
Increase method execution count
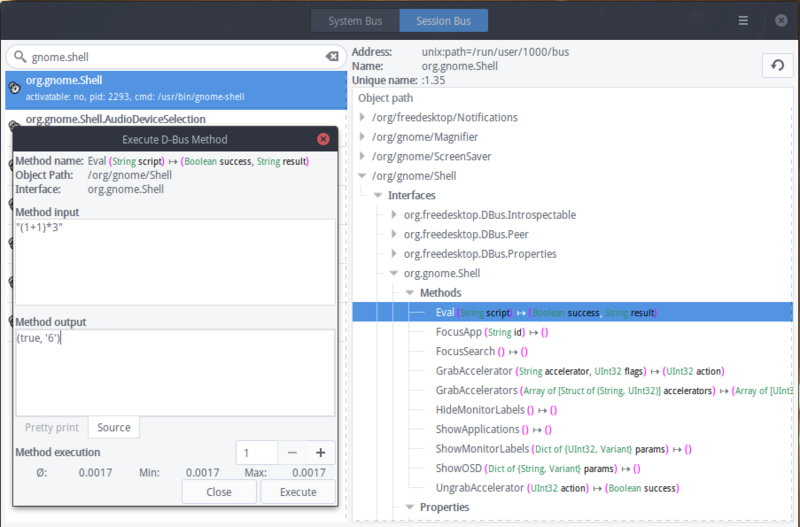click(x=320, y=453)
